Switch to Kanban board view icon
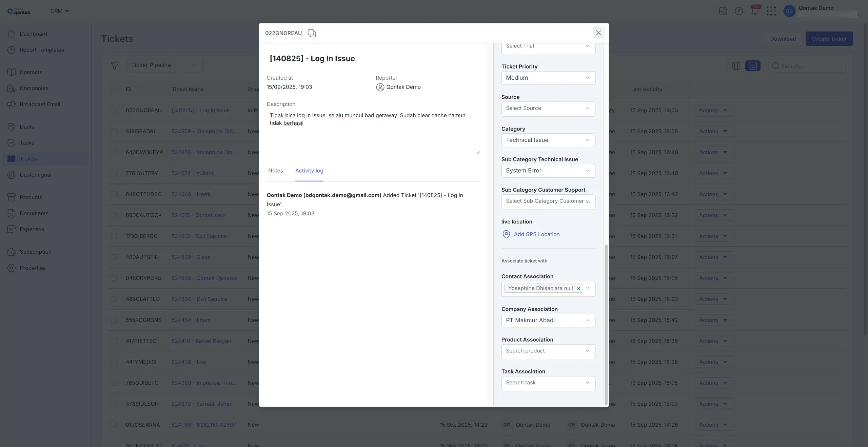The image size is (868, 447). click(x=736, y=65)
